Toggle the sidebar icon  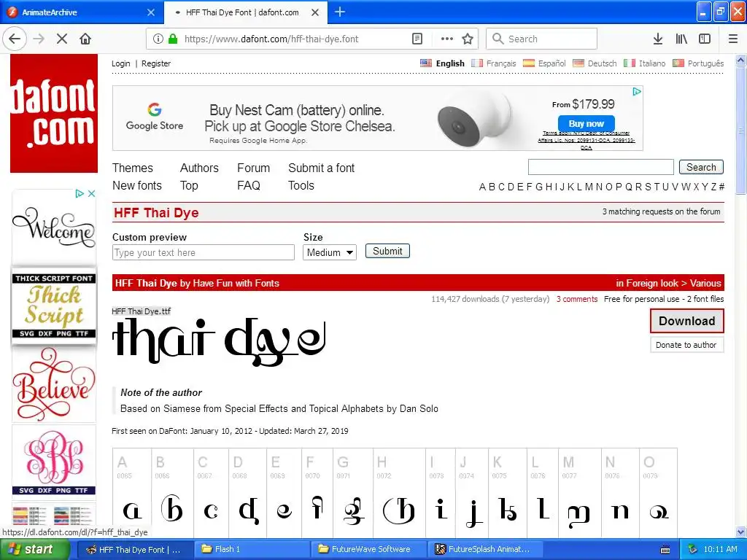click(x=705, y=39)
